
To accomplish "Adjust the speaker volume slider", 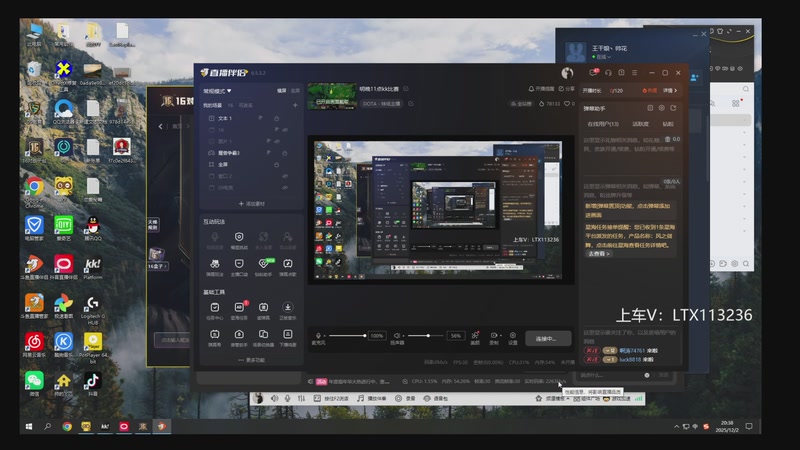I will click(x=426, y=336).
